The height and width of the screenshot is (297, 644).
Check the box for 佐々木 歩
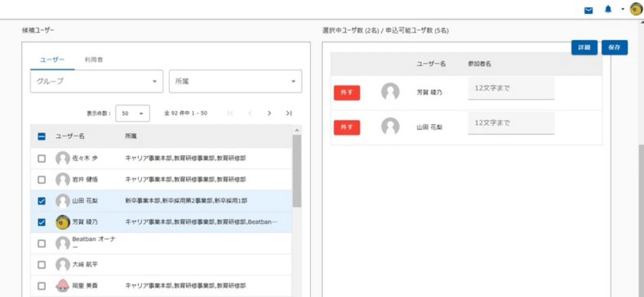coord(42,158)
